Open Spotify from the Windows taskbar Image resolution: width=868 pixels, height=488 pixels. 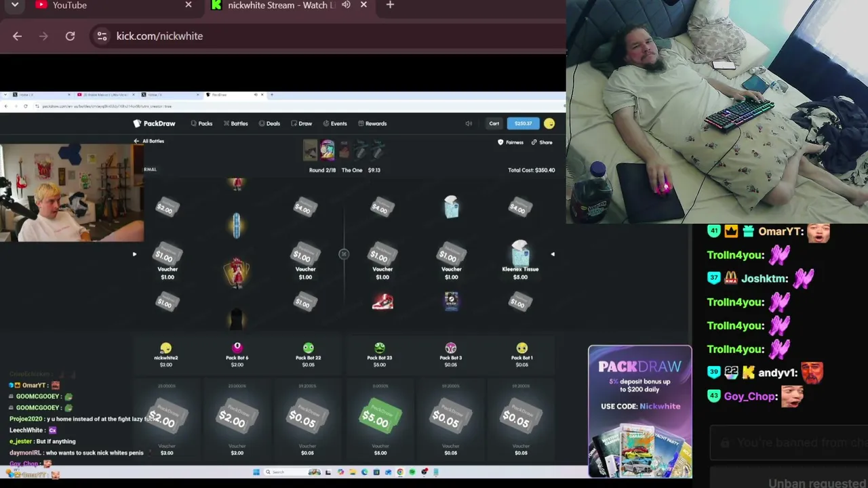pos(412,472)
